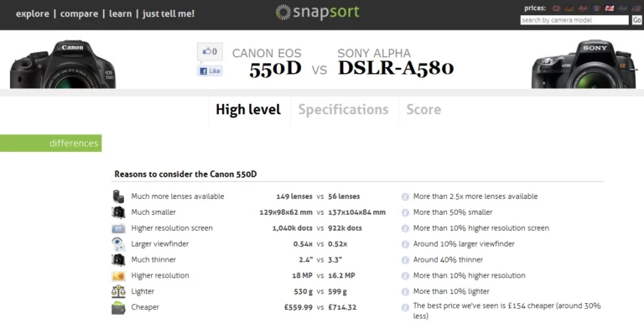644x324 pixels.
Task: Open the Canon EOS 550D title link
Action: pos(267,62)
